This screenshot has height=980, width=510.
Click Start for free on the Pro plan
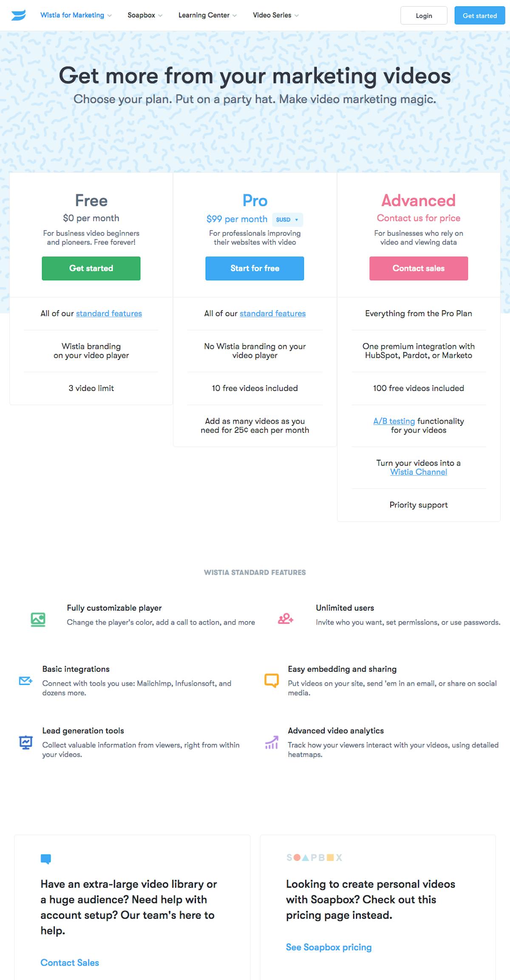254,268
